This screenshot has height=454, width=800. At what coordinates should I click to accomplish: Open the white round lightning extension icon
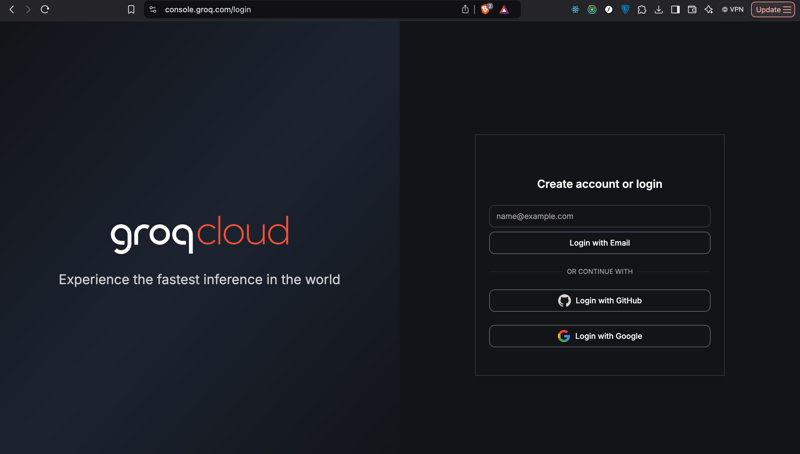point(609,9)
